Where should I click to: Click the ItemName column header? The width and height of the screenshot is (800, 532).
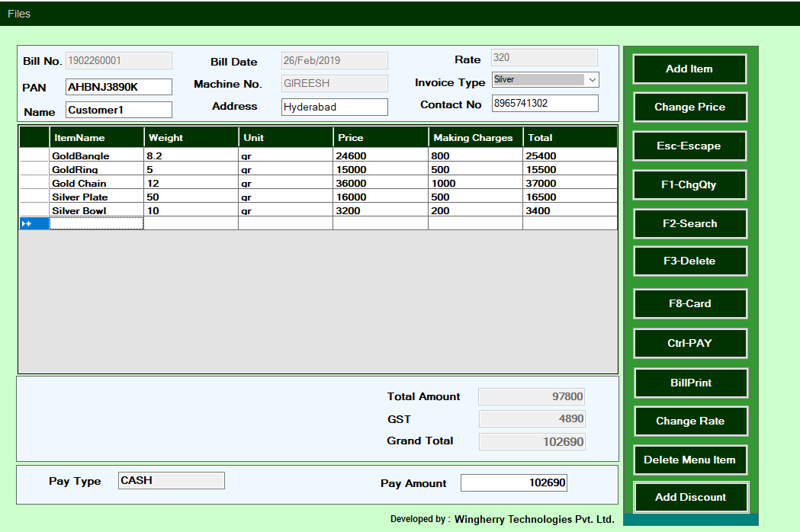[x=96, y=138]
